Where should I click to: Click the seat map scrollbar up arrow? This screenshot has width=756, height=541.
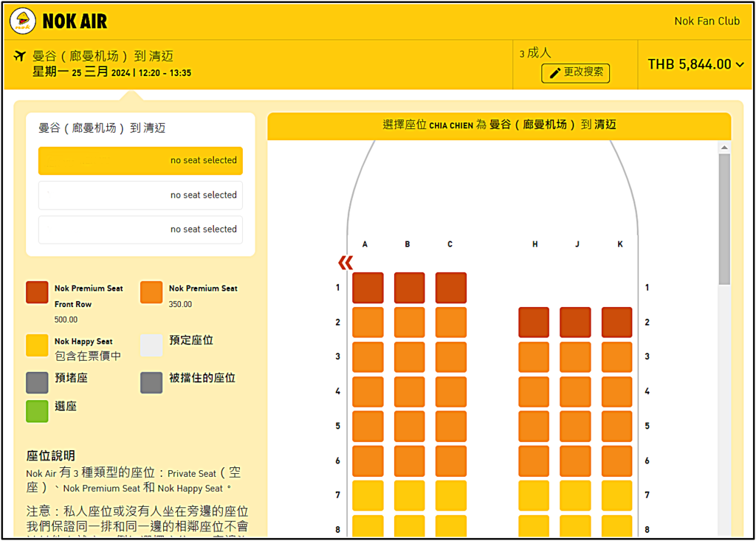coord(724,148)
